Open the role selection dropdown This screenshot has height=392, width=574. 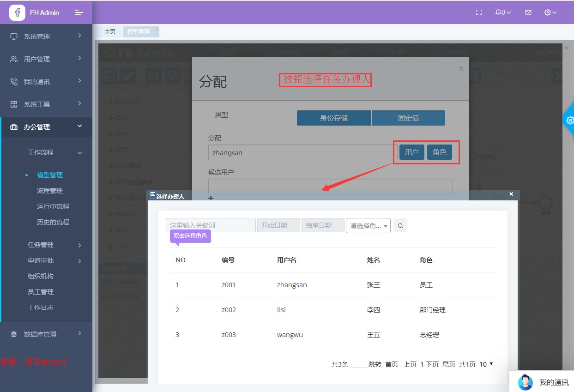pos(368,226)
